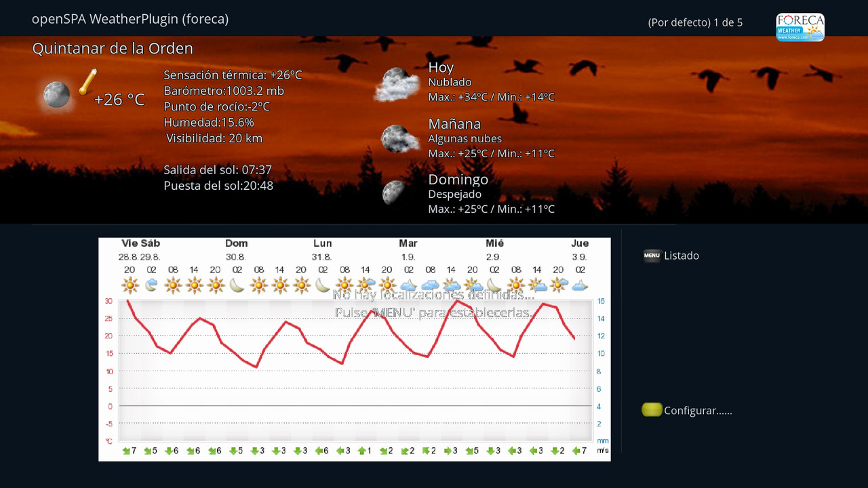Viewport: 868px width, 488px height.
Task: Click 'Max.: +34°C / Min.: +14°C' text
Action: point(491,97)
